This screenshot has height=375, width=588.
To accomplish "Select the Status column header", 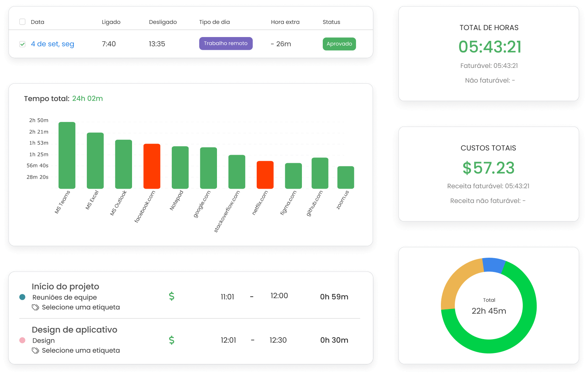I will 331,22.
